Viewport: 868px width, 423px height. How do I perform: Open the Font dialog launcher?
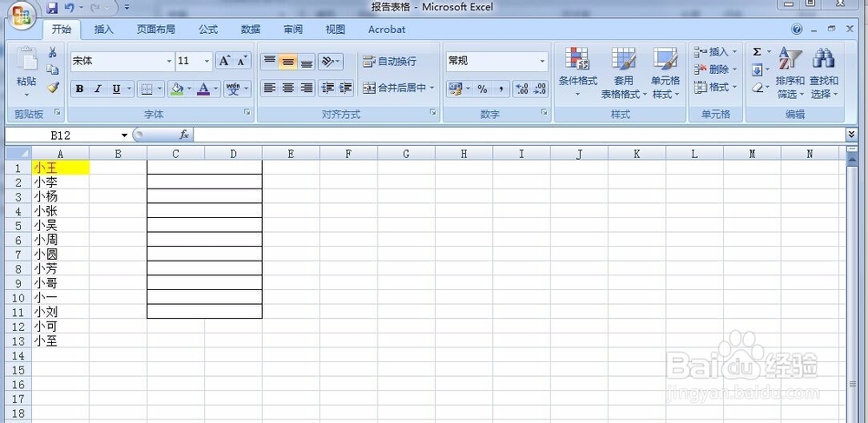coord(247,113)
